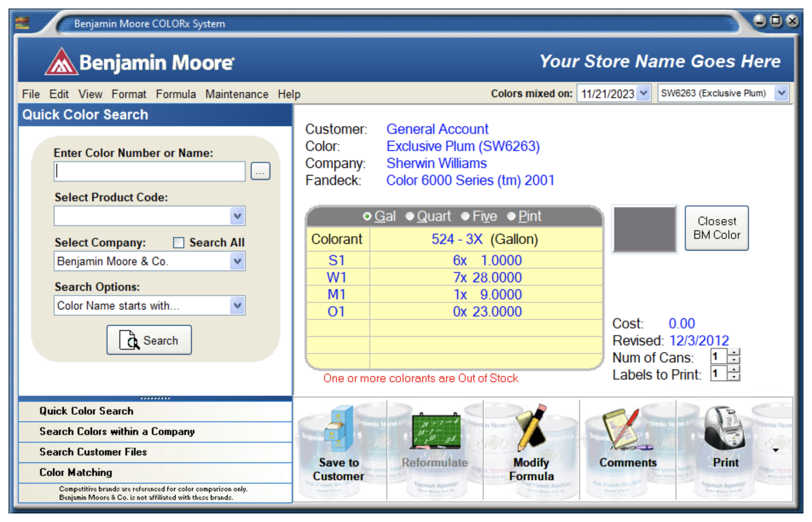Click the browse ellipsis button beside color field
Screen dimensions: 812x522
pyautogui.click(x=260, y=171)
